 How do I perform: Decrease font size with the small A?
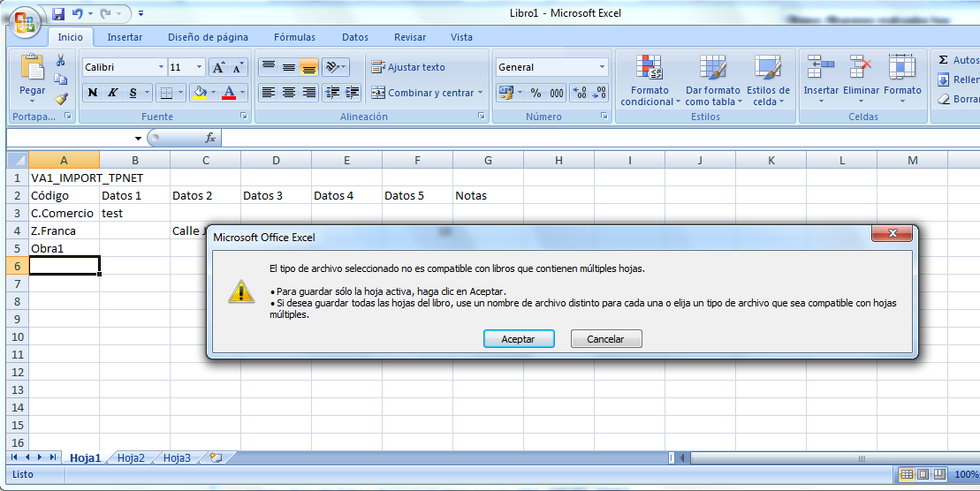[x=238, y=67]
